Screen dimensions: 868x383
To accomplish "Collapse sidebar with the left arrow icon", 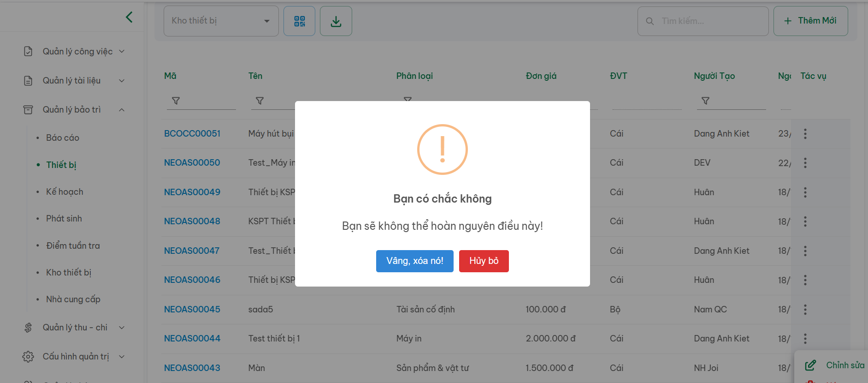I will [x=129, y=17].
